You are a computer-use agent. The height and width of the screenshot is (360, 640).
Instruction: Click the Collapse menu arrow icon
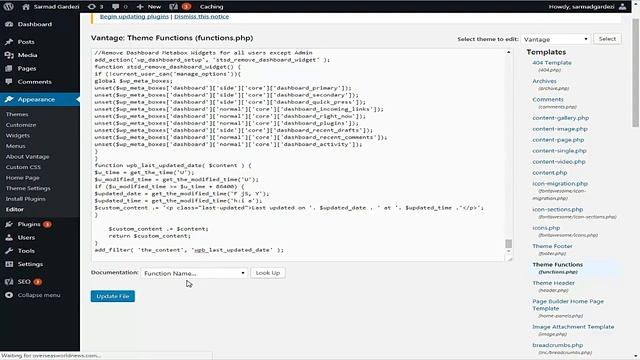point(9,295)
